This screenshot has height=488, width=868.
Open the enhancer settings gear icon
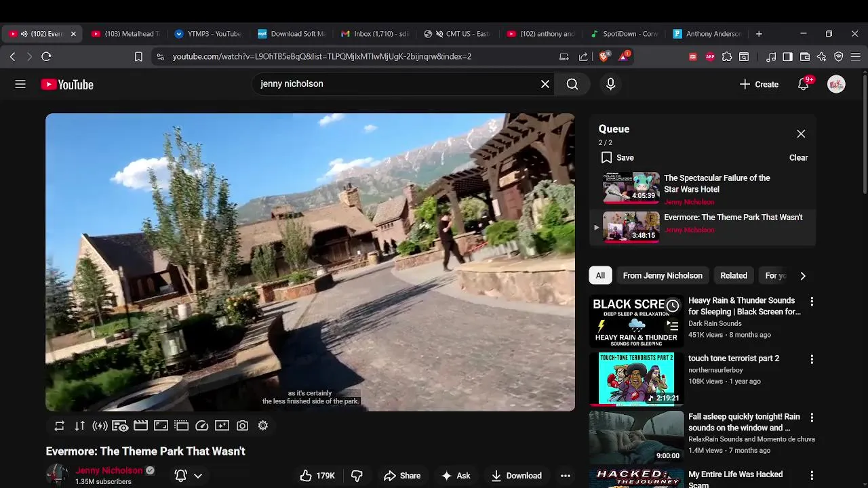point(262,426)
